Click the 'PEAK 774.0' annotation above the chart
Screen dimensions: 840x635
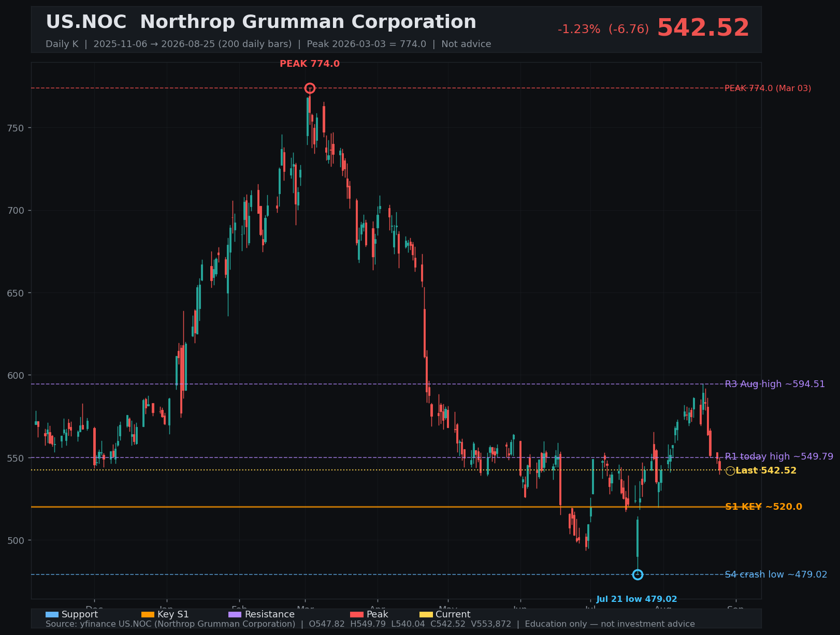(310, 64)
